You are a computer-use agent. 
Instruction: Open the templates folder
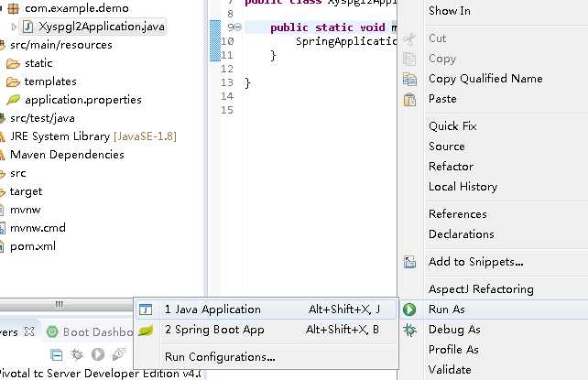tap(50, 81)
